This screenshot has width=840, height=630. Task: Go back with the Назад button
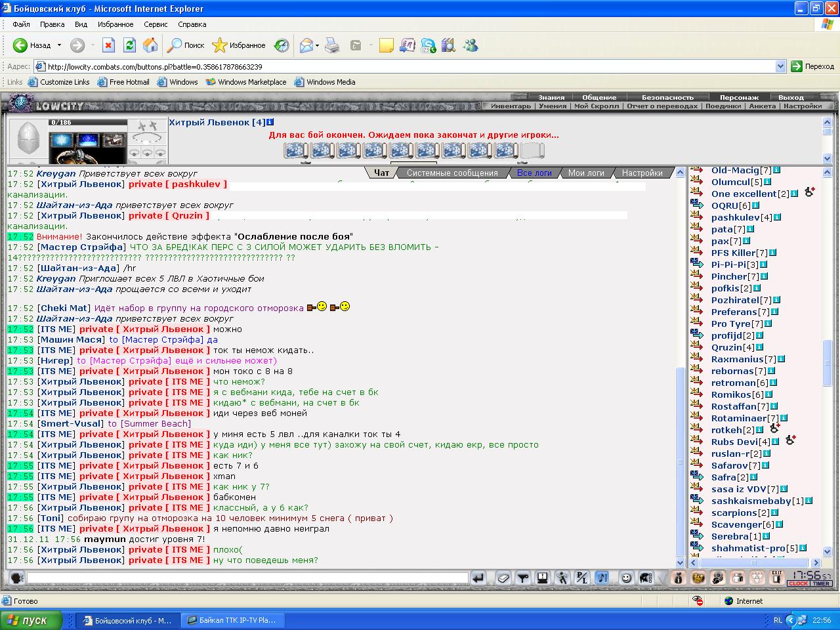pyautogui.click(x=32, y=45)
